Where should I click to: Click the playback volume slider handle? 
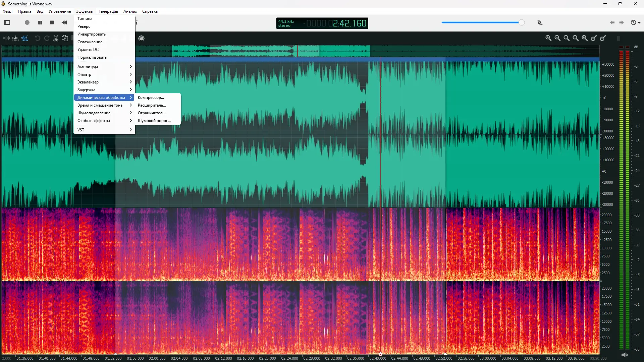[x=521, y=22]
